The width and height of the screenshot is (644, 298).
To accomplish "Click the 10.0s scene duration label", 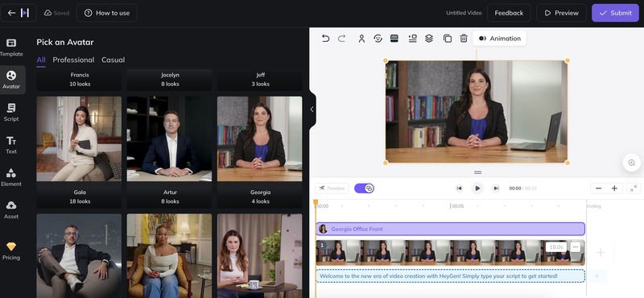I will click(556, 247).
